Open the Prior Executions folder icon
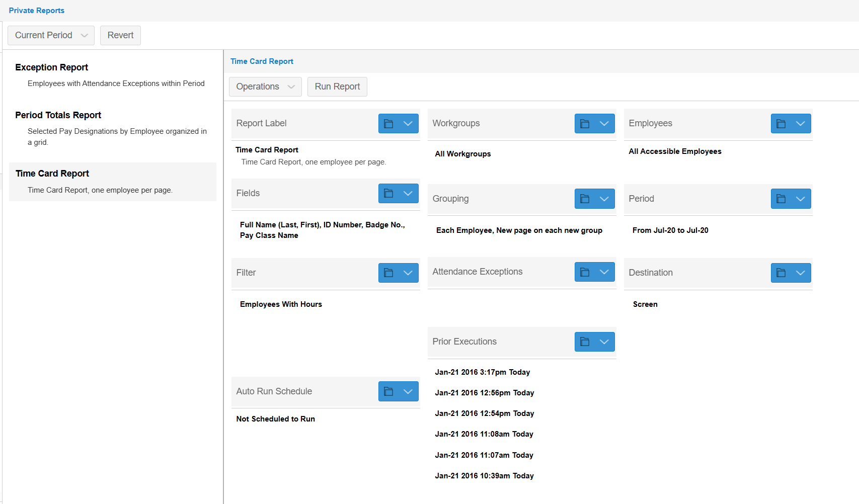This screenshot has height=504, width=859. point(585,342)
